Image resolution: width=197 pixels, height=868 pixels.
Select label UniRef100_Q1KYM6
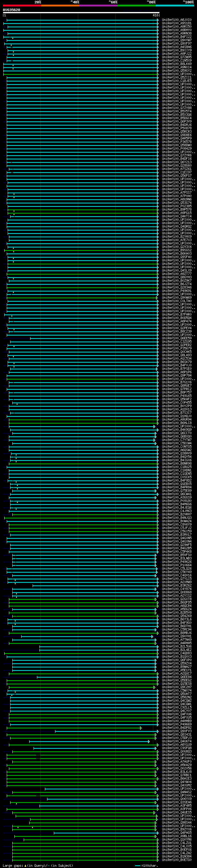coord(176,839)
